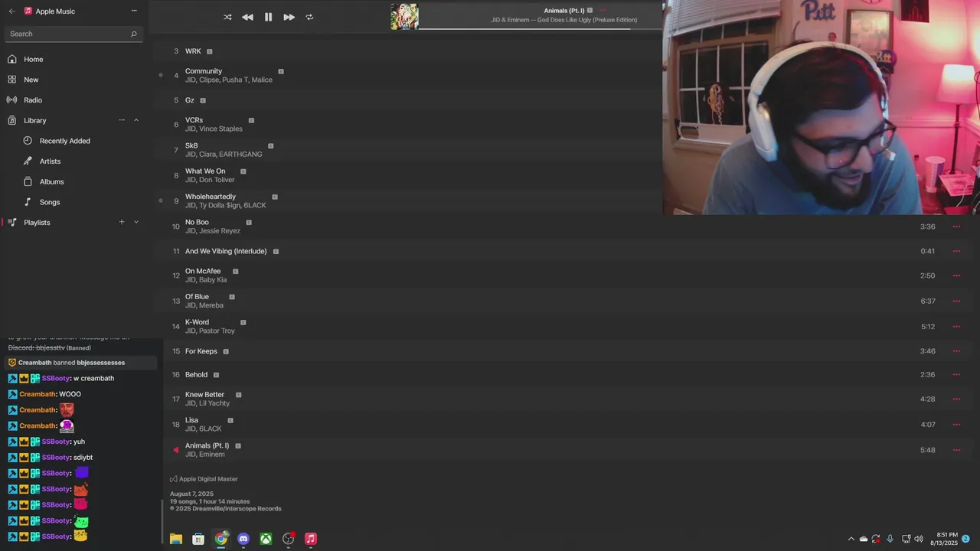Select the track WRK
The width and height of the screenshot is (980, 551).
pos(193,51)
